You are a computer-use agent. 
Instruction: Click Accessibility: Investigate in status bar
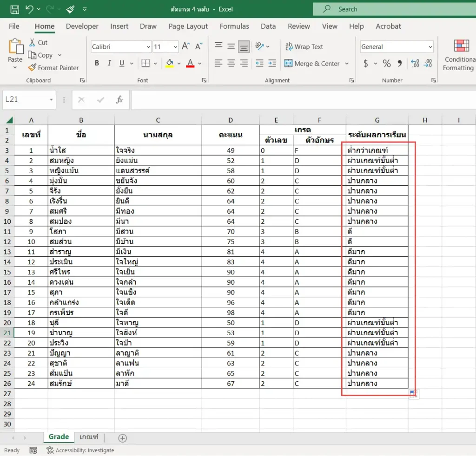click(x=80, y=450)
